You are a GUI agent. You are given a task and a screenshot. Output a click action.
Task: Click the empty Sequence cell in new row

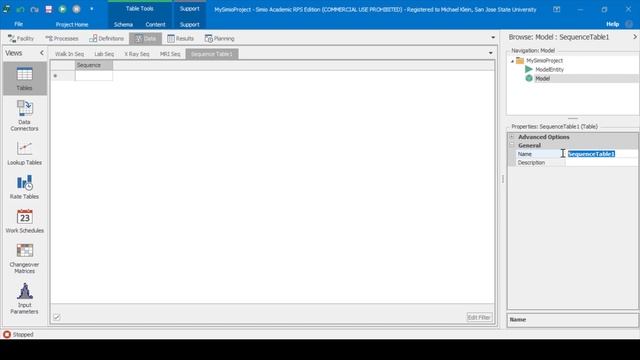click(x=94, y=76)
